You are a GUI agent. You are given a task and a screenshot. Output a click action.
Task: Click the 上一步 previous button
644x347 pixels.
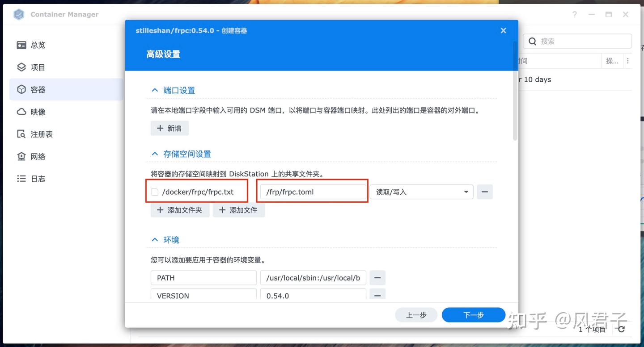pos(416,315)
